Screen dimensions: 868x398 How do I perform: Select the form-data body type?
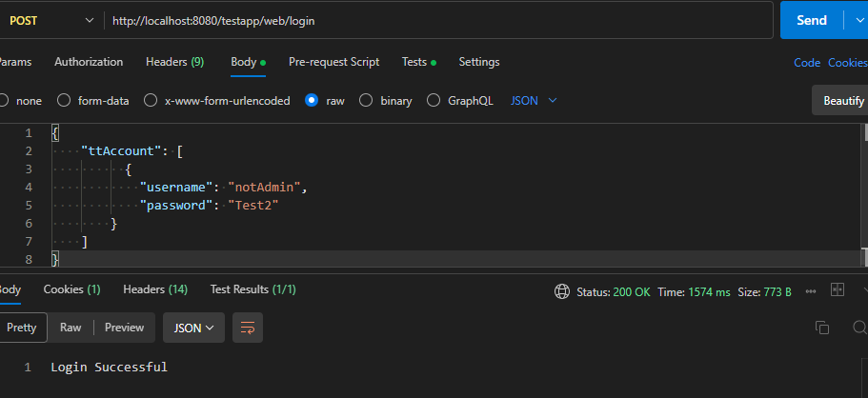pyautogui.click(x=65, y=100)
